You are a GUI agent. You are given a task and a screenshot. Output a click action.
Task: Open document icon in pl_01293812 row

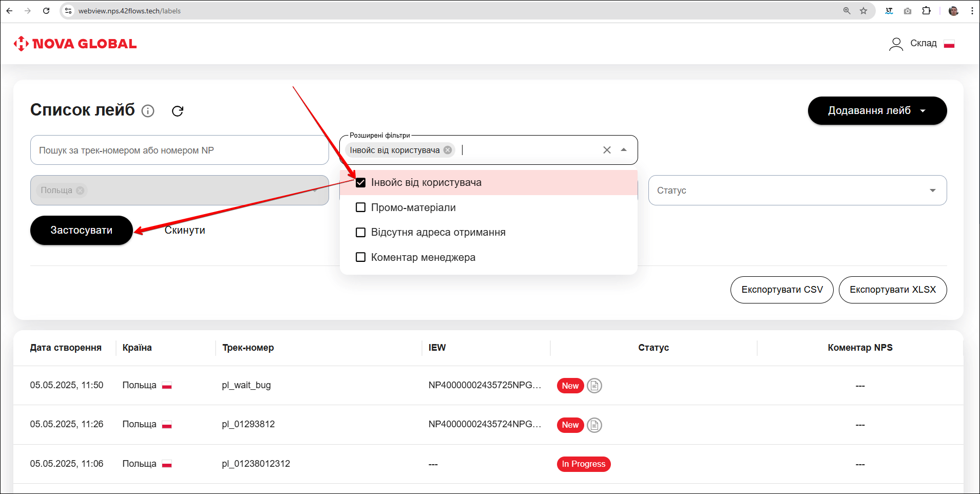coord(594,425)
